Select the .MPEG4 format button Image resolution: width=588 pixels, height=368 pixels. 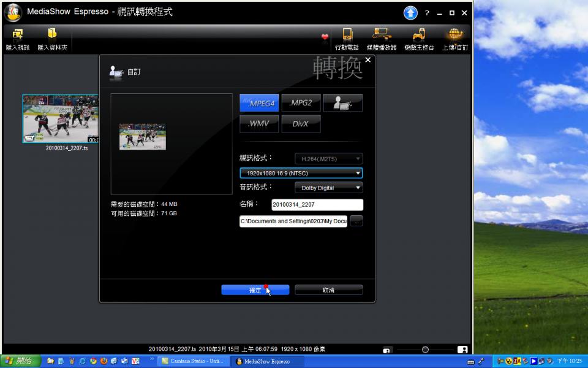[259, 103]
